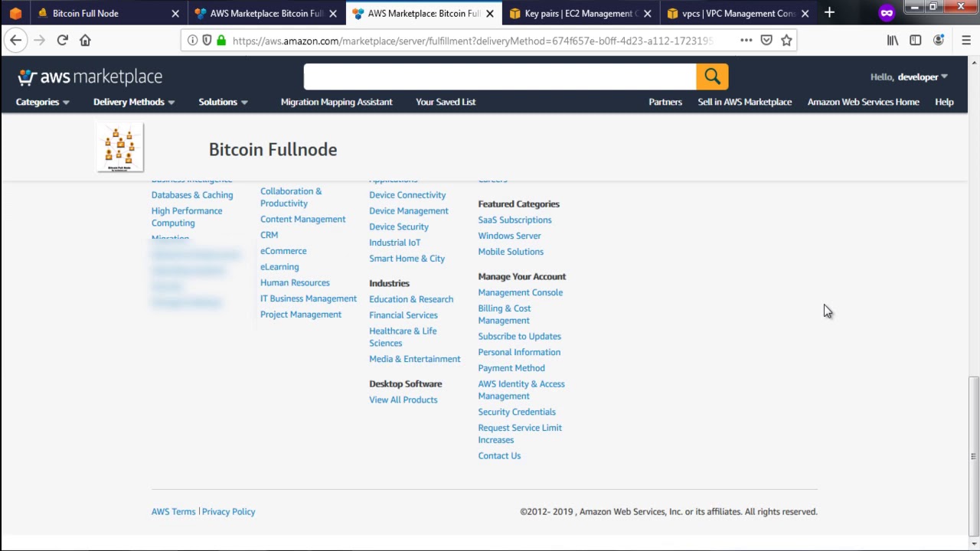
Task: Open the Project Management link
Action: pyautogui.click(x=301, y=315)
